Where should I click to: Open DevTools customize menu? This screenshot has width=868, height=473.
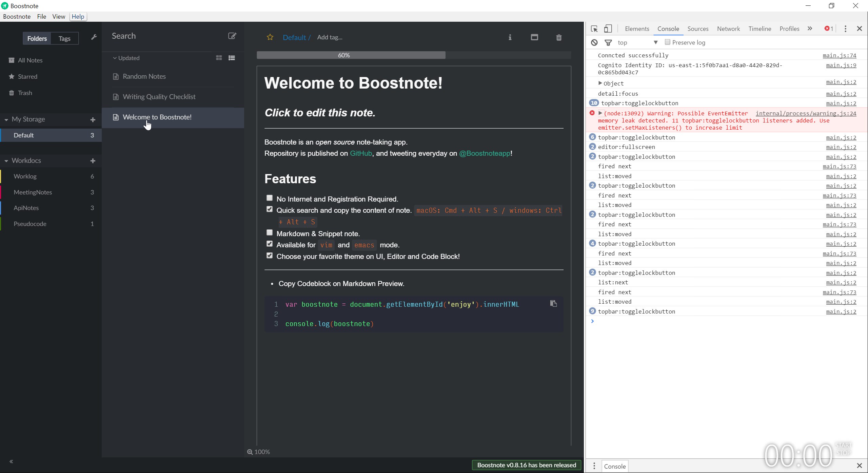coord(845,29)
